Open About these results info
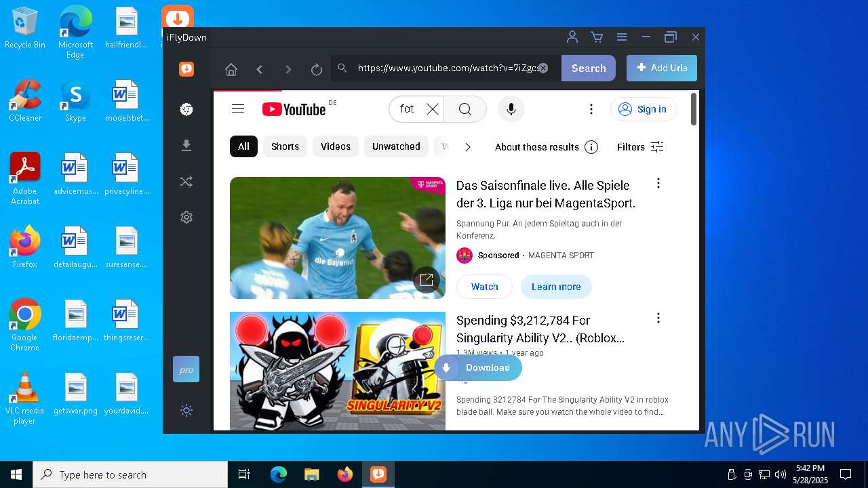The image size is (868, 488). 547,147
